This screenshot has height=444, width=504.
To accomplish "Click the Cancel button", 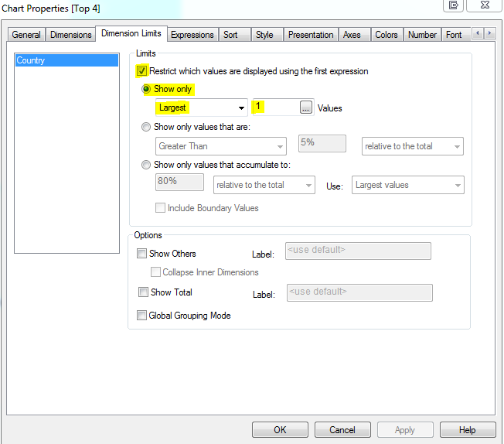I will coord(342,430).
